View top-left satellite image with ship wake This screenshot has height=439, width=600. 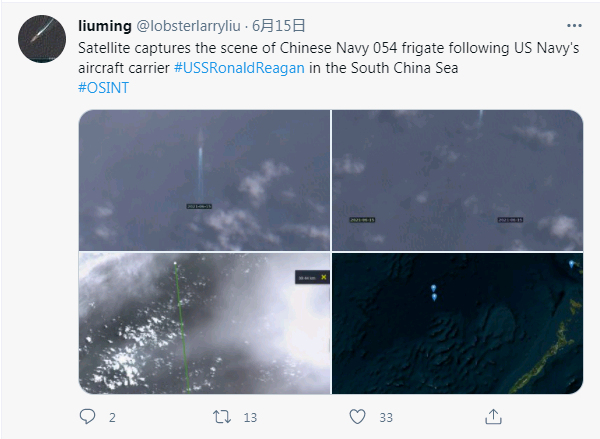[204, 179]
